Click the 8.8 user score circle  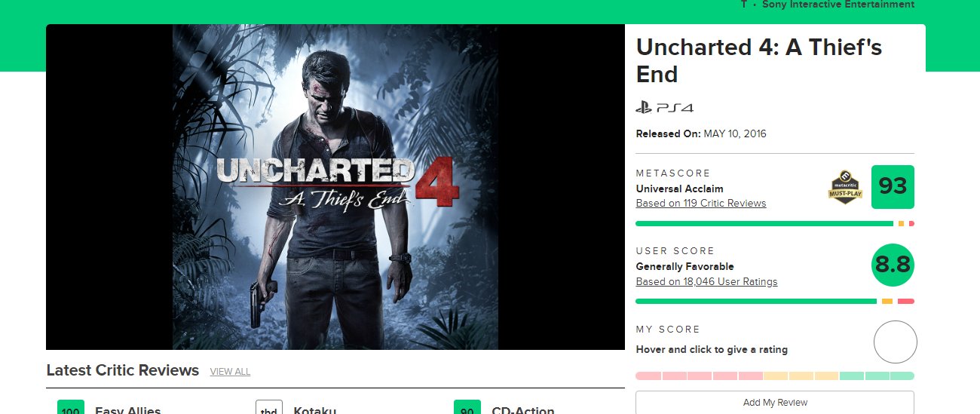[x=893, y=265]
